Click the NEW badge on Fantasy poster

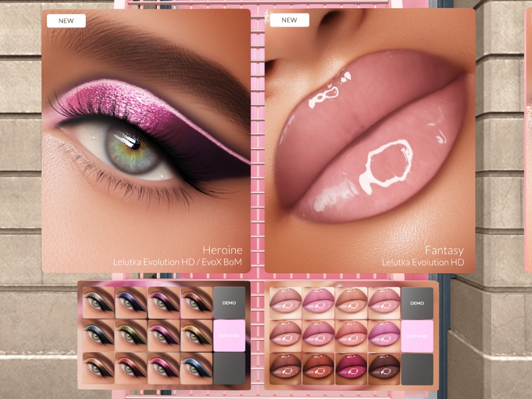[289, 21]
